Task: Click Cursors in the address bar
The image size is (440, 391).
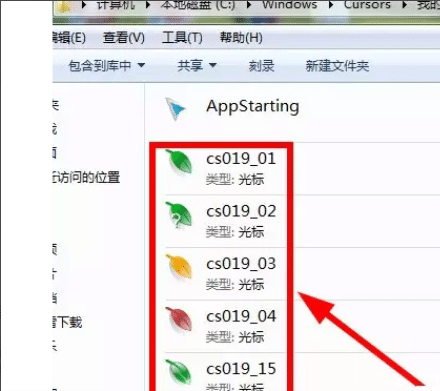Action: [367, 5]
